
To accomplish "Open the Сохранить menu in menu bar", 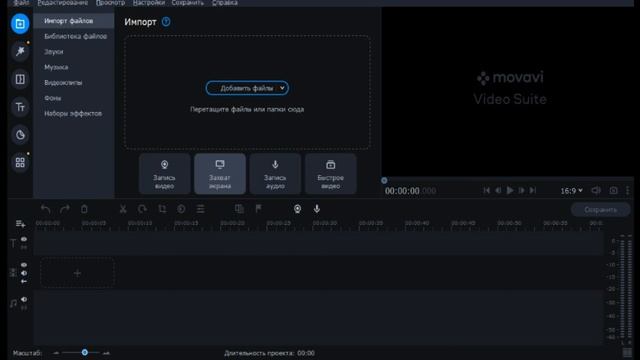I will tap(187, 3).
